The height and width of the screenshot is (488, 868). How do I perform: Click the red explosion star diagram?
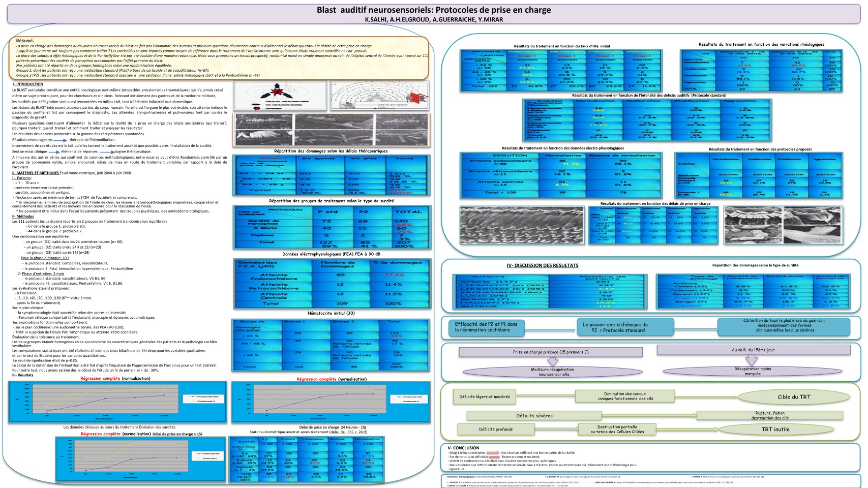pos(279,95)
